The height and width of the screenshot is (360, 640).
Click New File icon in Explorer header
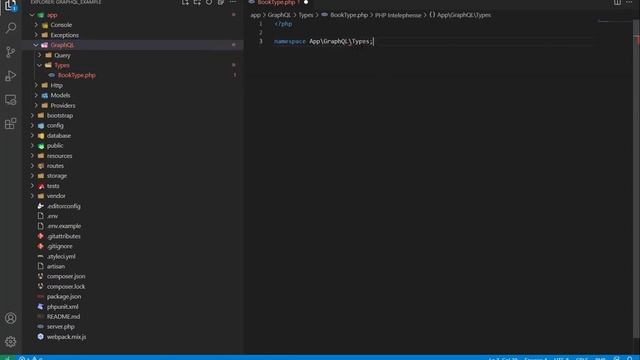(185, 2)
